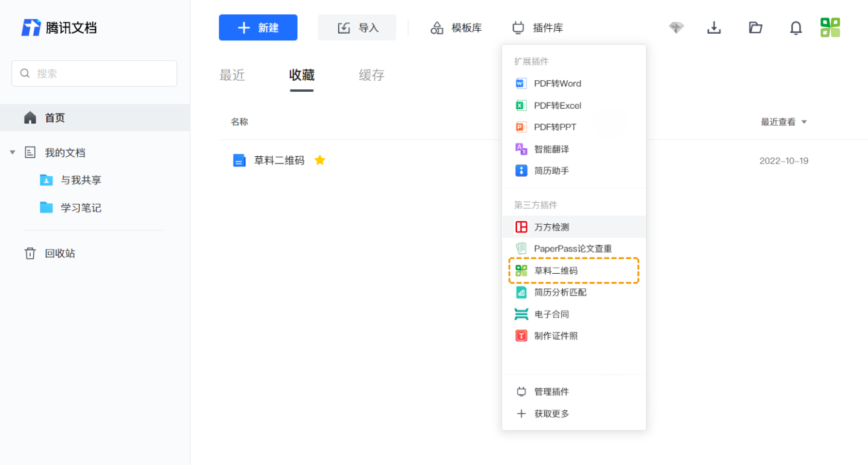Viewport: 868px width, 465px height.
Task: Select 万方检测 plugin
Action: [574, 227]
